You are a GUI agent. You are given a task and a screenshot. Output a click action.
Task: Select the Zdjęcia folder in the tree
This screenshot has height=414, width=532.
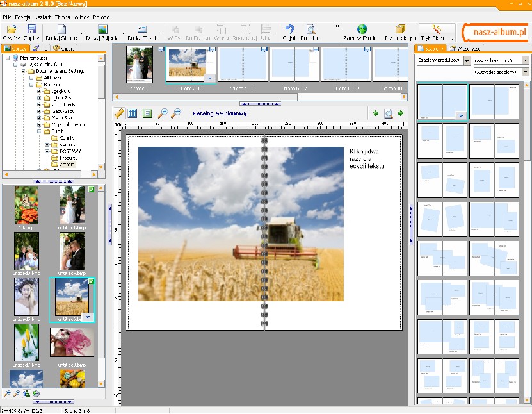tap(67, 164)
